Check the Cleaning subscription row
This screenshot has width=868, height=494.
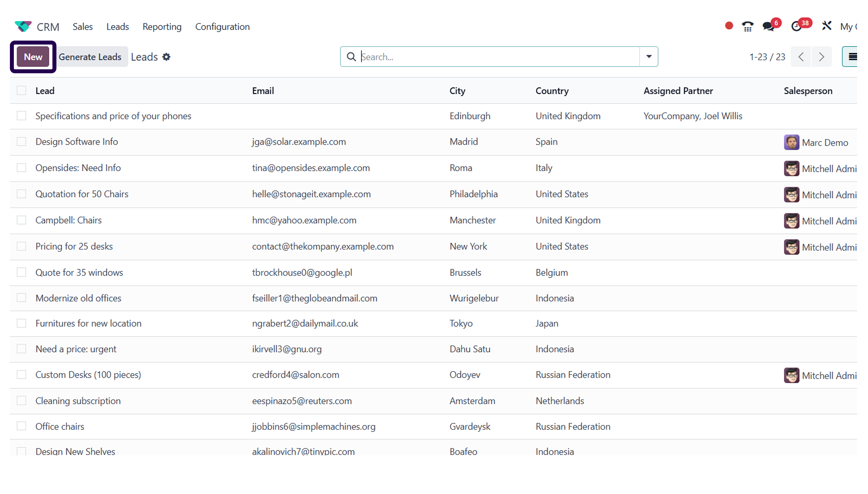pos(21,400)
